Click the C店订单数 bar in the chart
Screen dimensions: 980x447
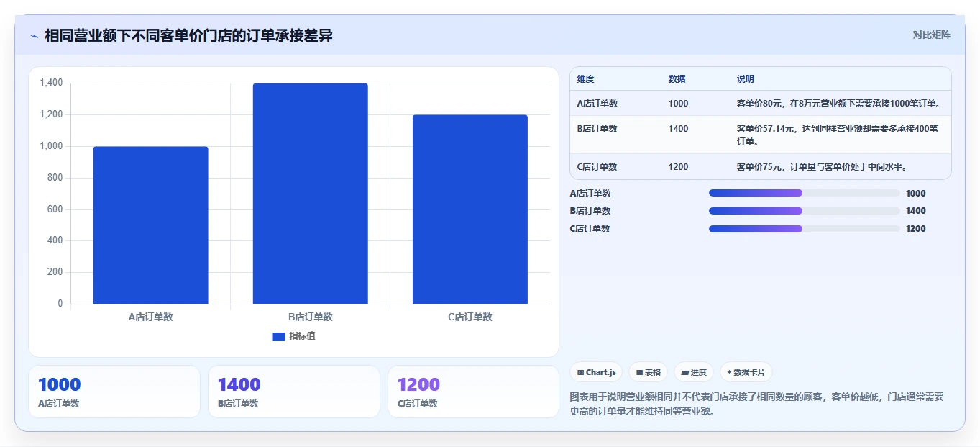470,209
